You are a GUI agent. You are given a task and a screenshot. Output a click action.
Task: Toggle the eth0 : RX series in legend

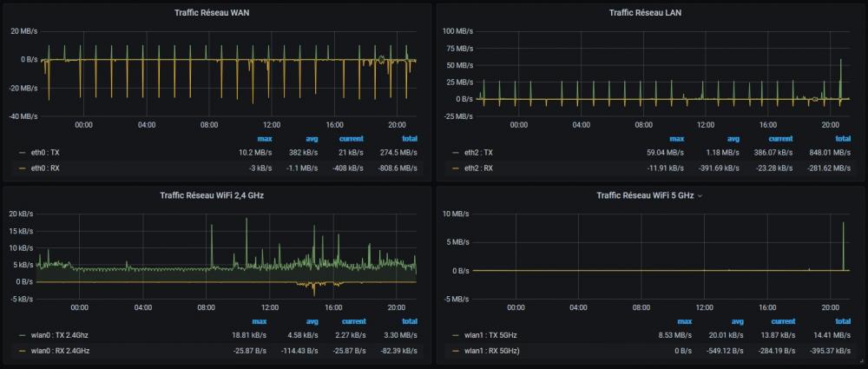[x=45, y=168]
